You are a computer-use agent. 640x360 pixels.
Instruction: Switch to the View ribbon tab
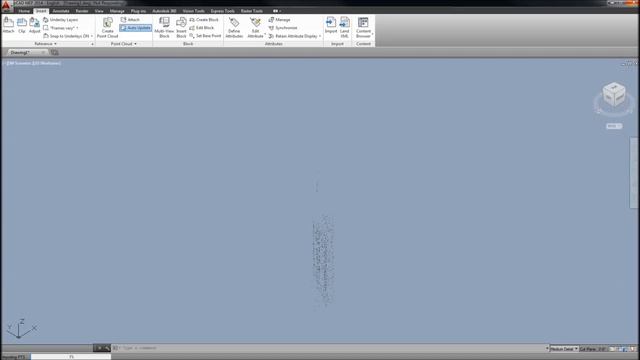(x=99, y=11)
